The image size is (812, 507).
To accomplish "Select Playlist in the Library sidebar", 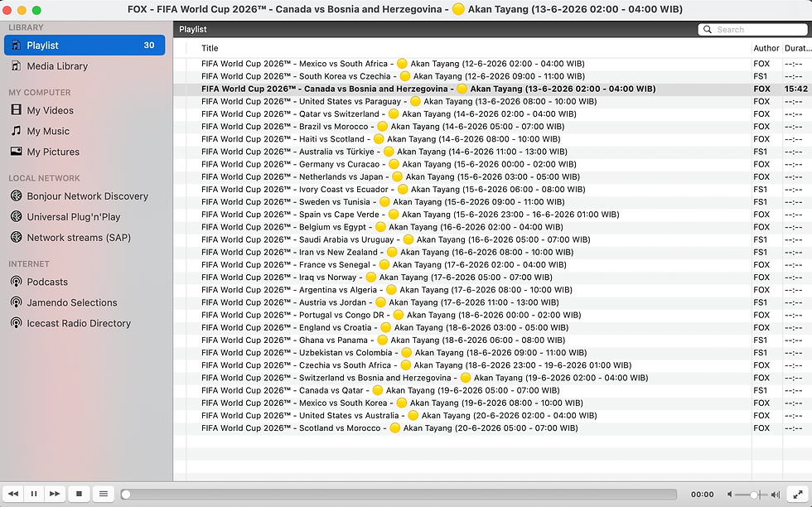I will click(85, 45).
